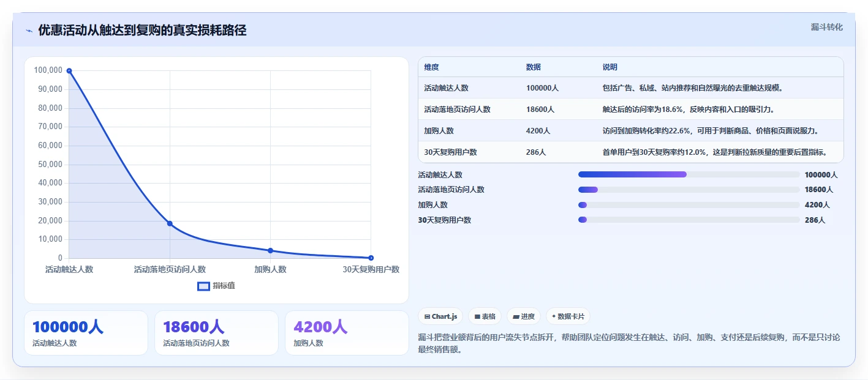Click the 活动落地页访问人数 progress bar
This screenshot has height=380, width=868.
click(689, 190)
